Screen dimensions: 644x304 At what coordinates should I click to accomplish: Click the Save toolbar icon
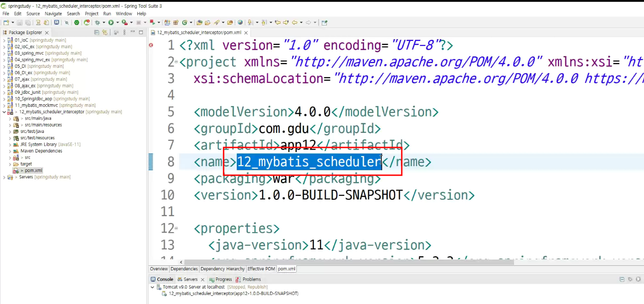click(x=20, y=22)
